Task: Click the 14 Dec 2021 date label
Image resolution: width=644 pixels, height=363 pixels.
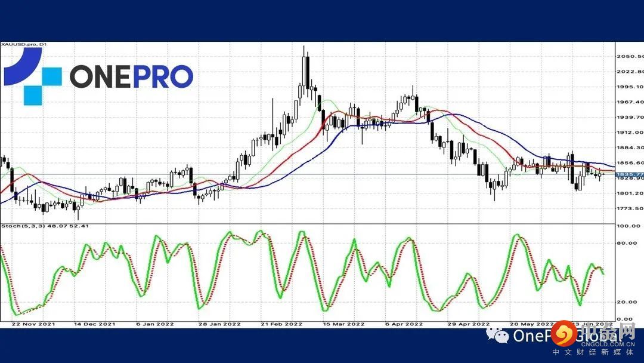Action: [95, 324]
